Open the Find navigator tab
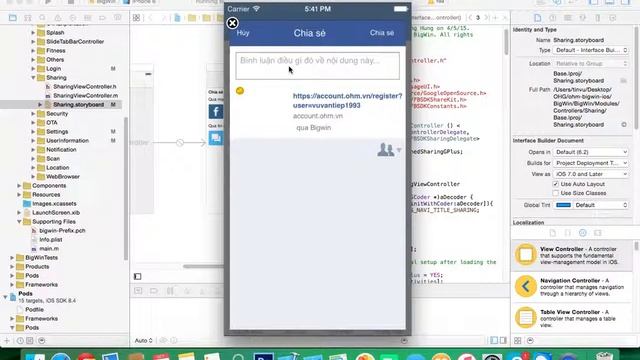 (42, 18)
